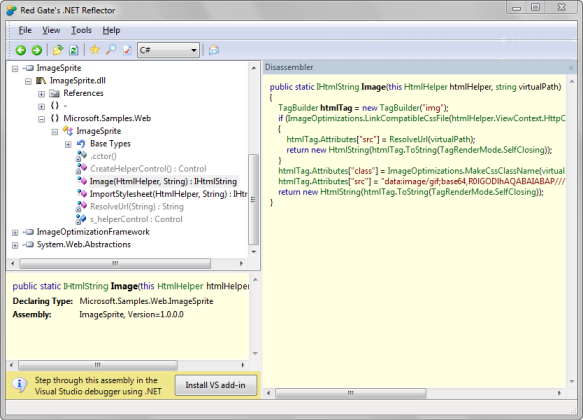
Task: Click the green Back navigation arrow
Action: (21, 50)
